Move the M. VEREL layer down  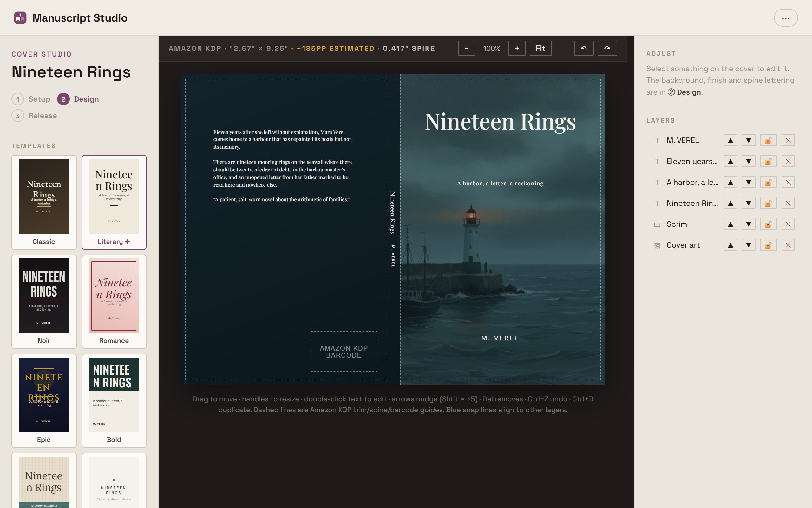click(x=748, y=140)
